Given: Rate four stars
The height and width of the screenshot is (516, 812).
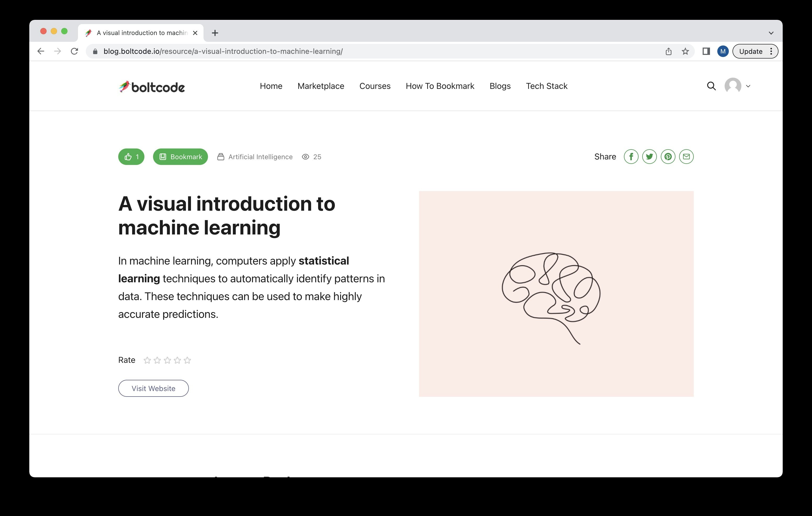Looking at the screenshot, I should (177, 360).
